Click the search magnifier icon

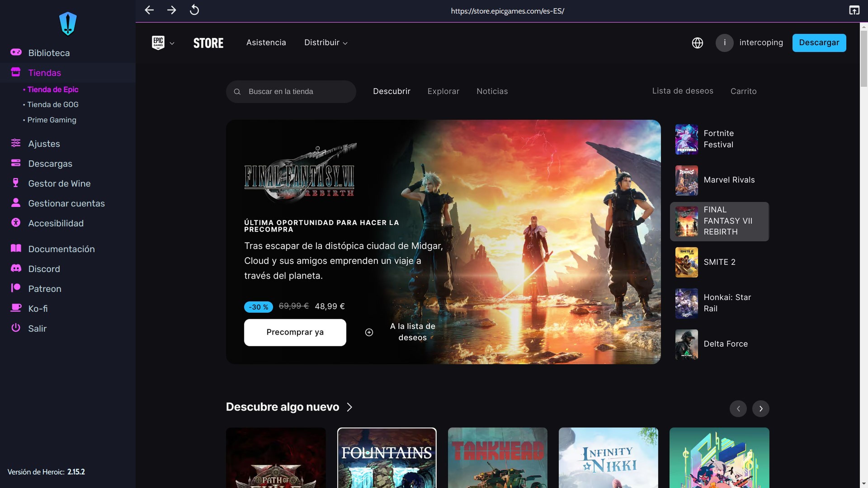(x=237, y=91)
